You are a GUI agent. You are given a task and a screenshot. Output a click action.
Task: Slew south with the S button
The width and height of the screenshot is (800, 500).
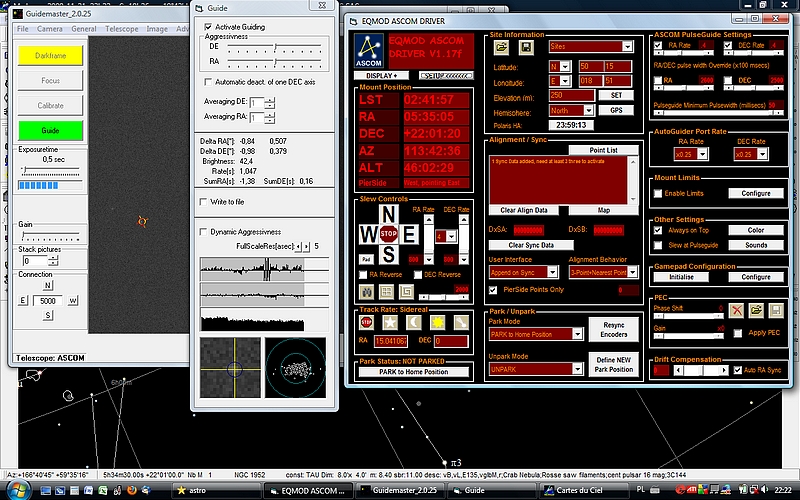point(388,254)
